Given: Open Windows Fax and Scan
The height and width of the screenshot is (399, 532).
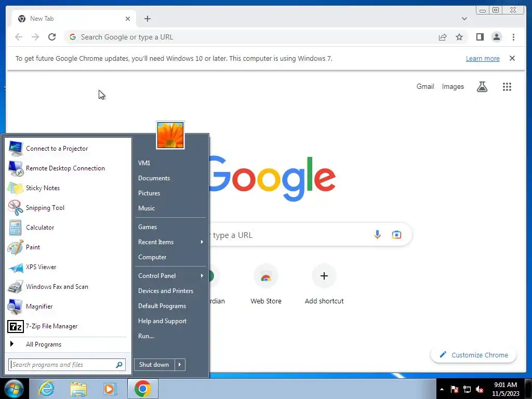Looking at the screenshot, I should pyautogui.click(x=68, y=287).
